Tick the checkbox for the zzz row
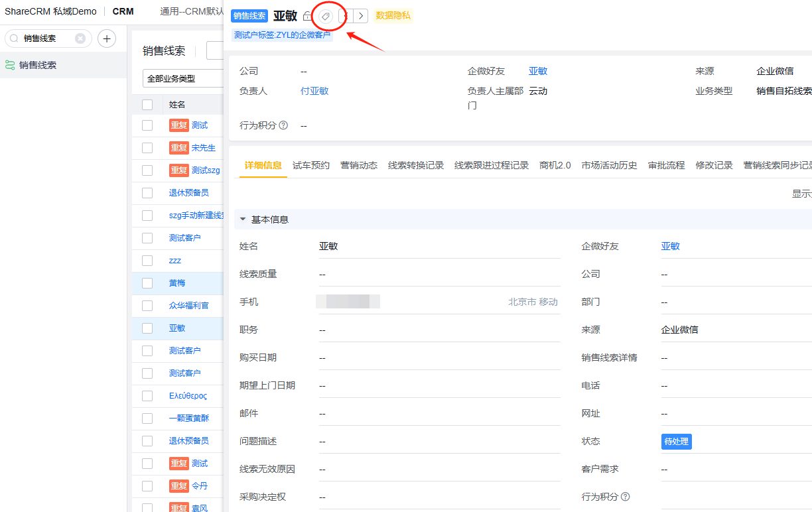812x512 pixels. (x=147, y=261)
